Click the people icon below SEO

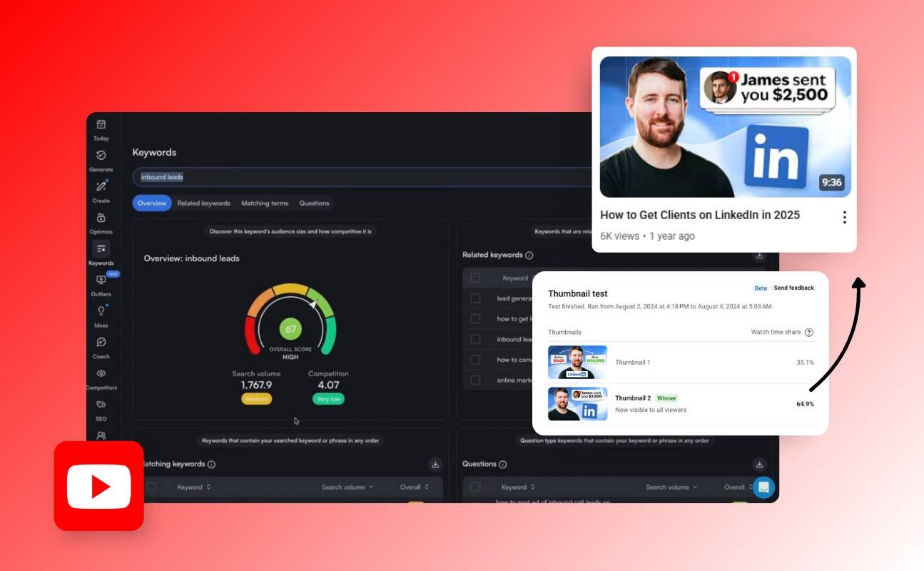click(x=101, y=435)
